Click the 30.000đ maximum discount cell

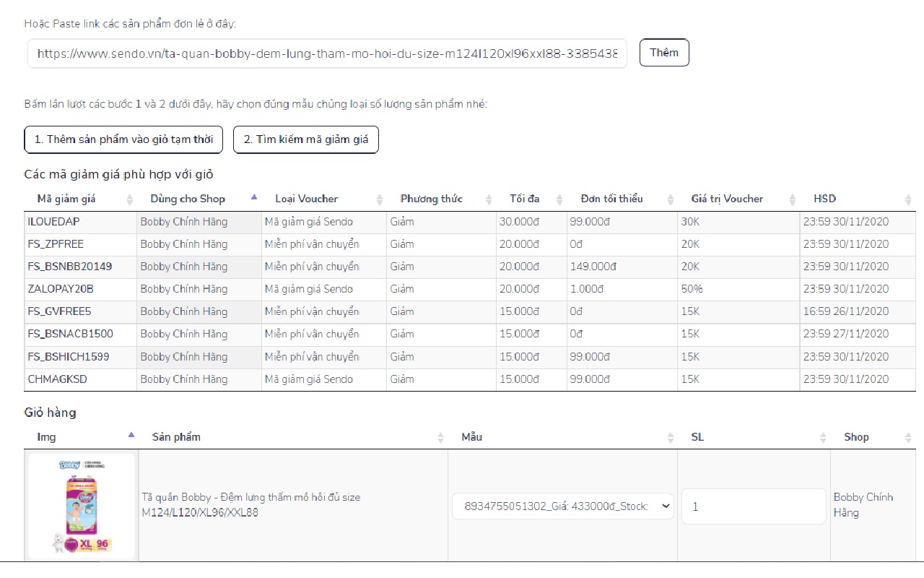[531, 222]
